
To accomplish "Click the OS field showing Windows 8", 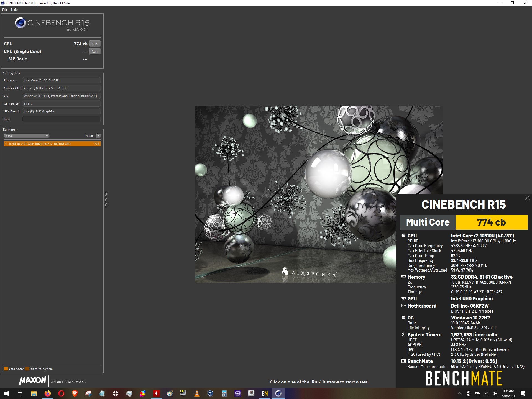I will coord(62,96).
